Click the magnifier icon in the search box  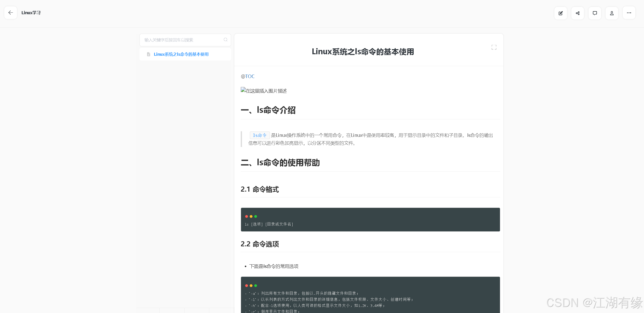tap(225, 40)
